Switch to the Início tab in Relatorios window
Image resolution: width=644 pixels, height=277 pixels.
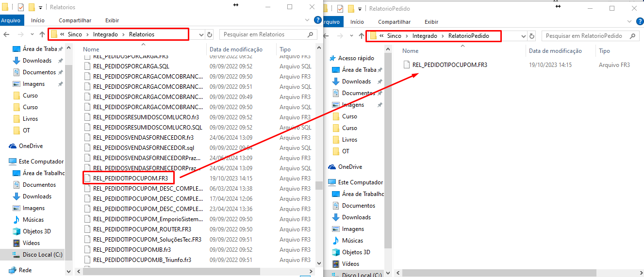click(x=38, y=20)
